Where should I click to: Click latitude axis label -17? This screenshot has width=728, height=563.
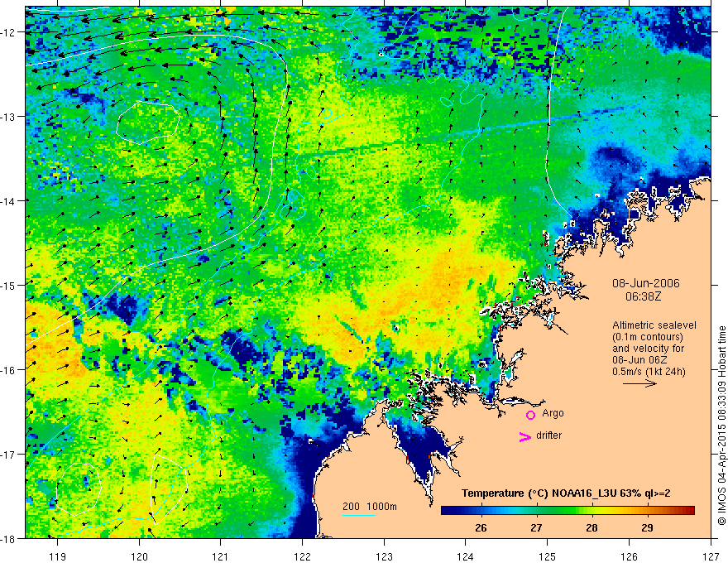point(9,454)
